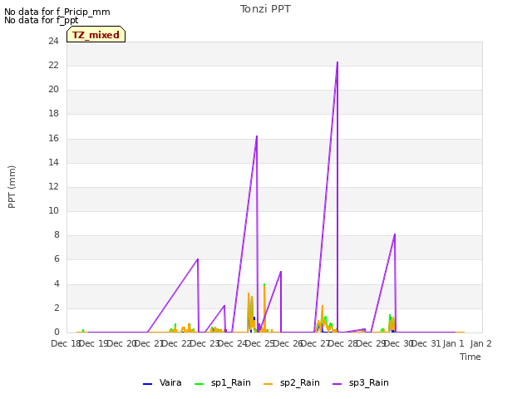Image resolution: width=532 pixels, height=399 pixels.
Task: Click the 16 y-axis tick label
Action: (x=53, y=138)
